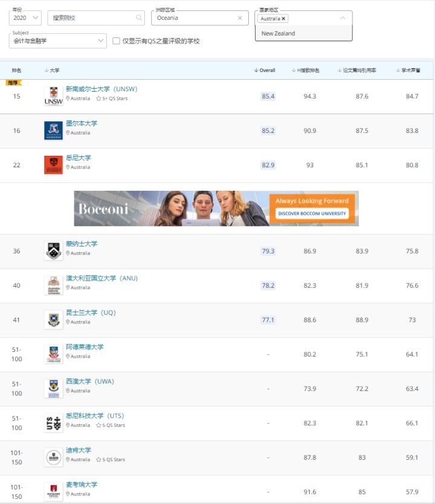
Task: Open 蒙纳士大学 link
Action: pyautogui.click(x=82, y=244)
